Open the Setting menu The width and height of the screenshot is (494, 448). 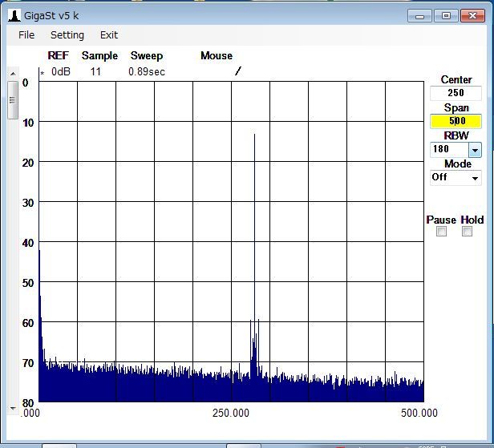point(67,35)
